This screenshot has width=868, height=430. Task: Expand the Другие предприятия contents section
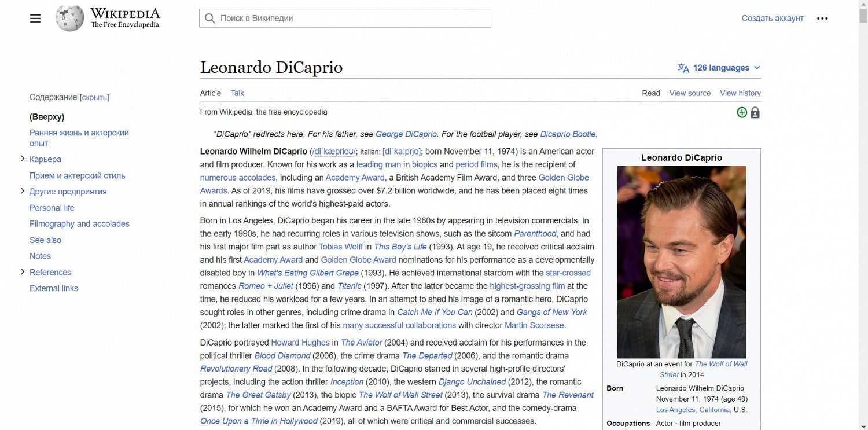(x=23, y=191)
